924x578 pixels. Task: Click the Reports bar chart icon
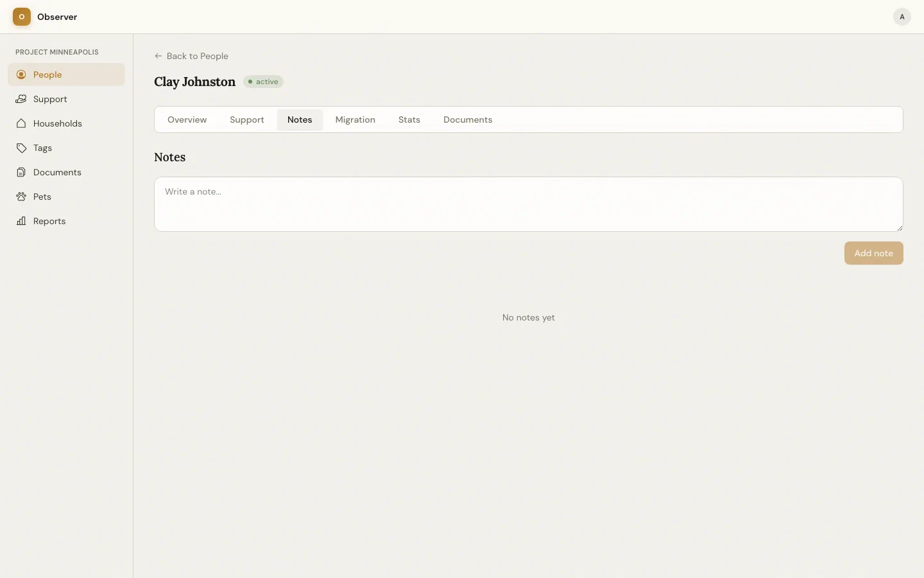(x=21, y=221)
